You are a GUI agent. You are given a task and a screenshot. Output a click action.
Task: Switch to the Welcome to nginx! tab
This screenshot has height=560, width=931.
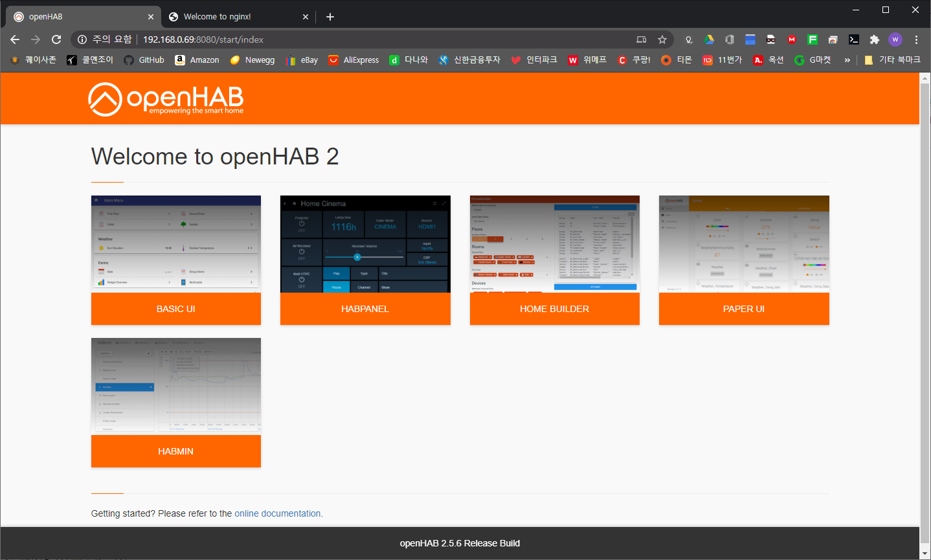tap(238, 17)
